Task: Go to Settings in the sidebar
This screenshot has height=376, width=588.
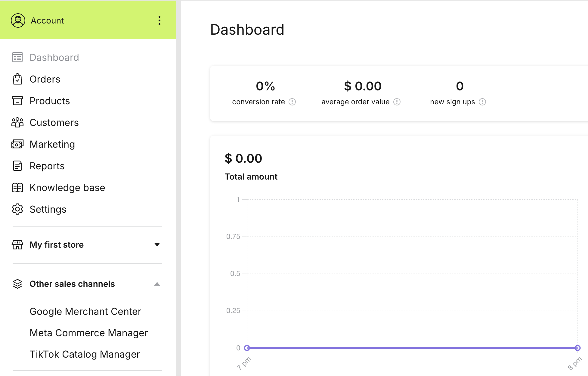Action: click(x=48, y=209)
